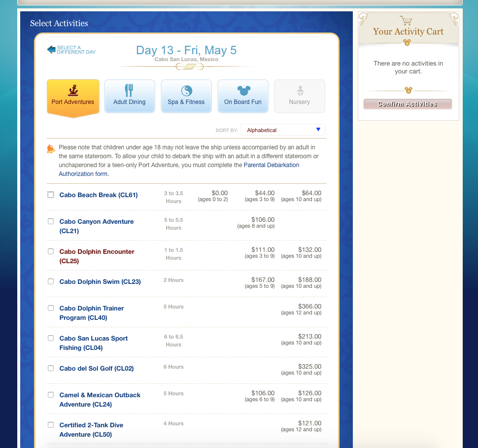Check the Cabo Beach Break (CL61) checkbox
The height and width of the screenshot is (448, 478).
[51, 195]
